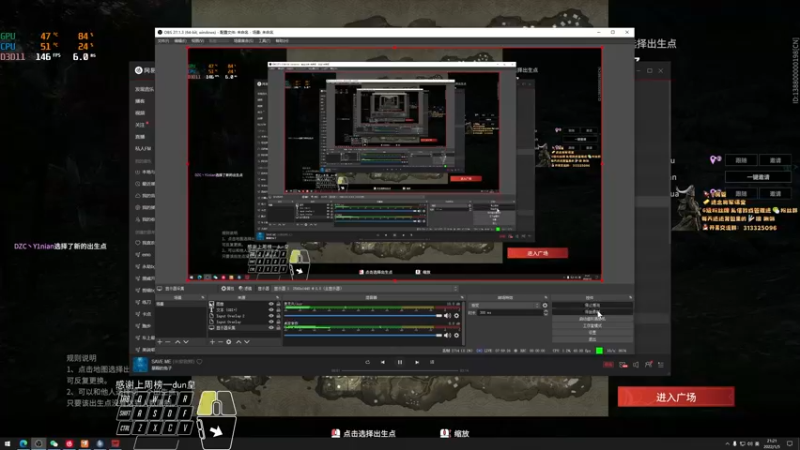Adjust 麦克风/Aux volume slider

click(363, 316)
